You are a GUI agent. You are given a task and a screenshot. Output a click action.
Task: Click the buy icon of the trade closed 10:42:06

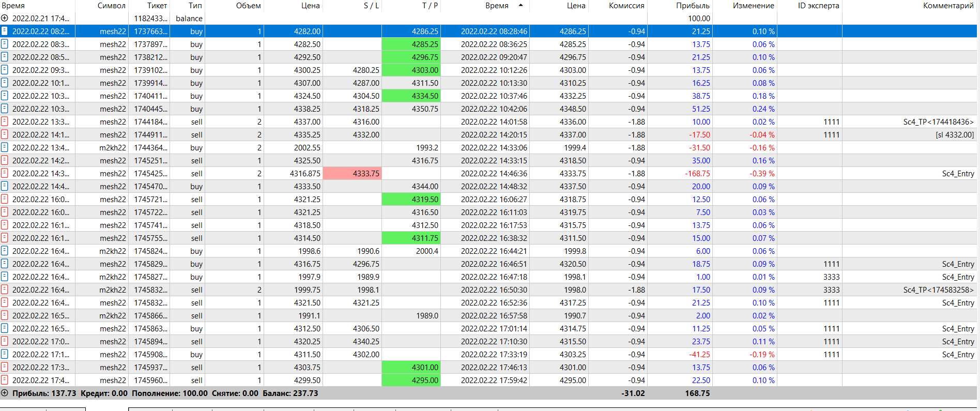click(x=5, y=109)
